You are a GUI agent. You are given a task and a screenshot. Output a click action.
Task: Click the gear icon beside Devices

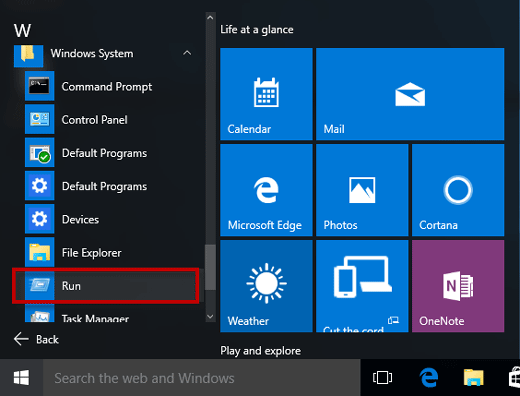coord(39,219)
